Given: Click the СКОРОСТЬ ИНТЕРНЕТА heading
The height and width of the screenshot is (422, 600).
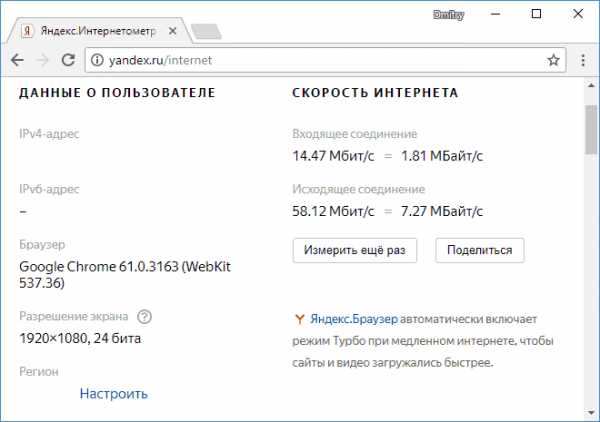Looking at the screenshot, I should pos(375,93).
